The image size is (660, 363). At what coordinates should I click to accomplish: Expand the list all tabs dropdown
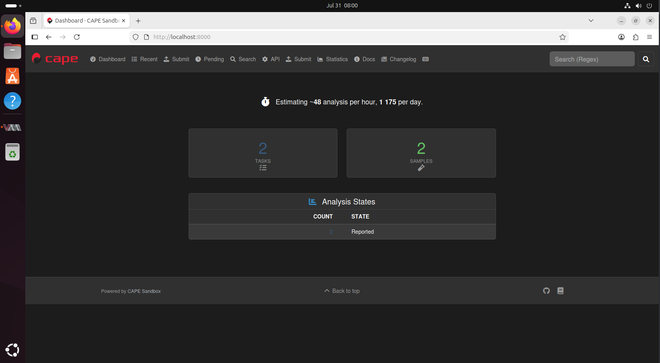pos(591,21)
